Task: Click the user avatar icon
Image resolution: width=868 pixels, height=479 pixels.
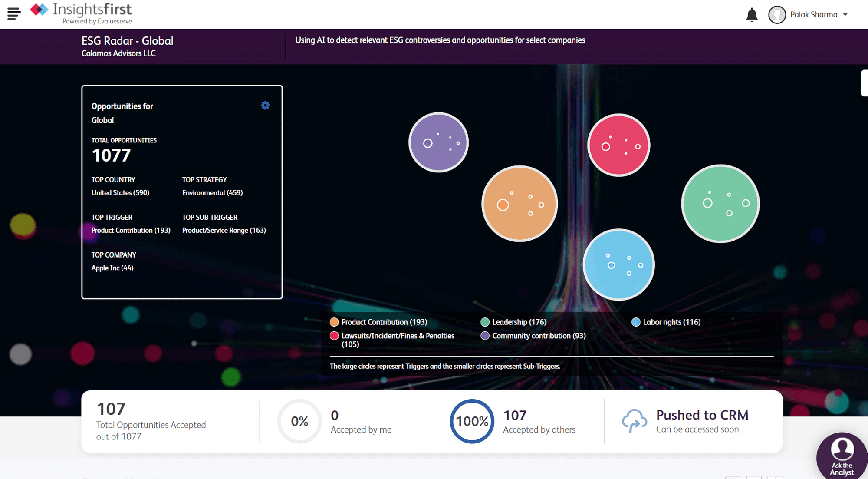Action: click(777, 15)
